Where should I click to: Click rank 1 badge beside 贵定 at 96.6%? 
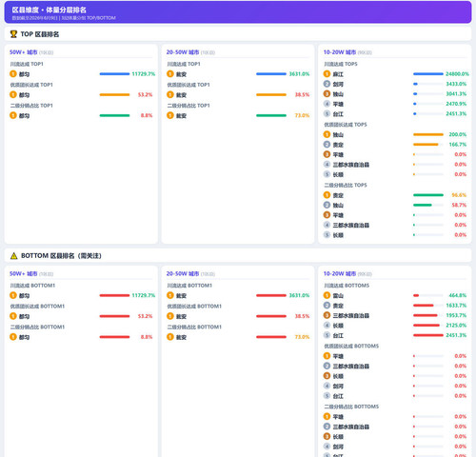click(327, 195)
